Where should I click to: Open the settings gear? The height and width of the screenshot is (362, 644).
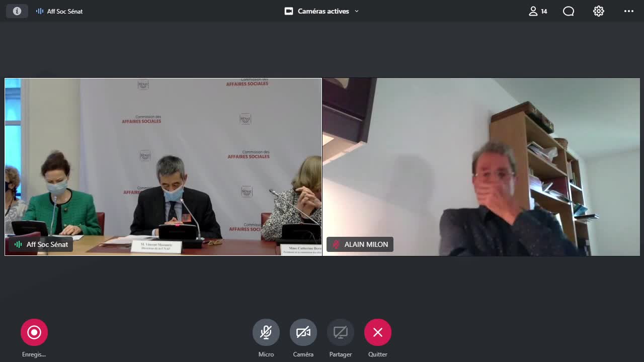point(599,11)
